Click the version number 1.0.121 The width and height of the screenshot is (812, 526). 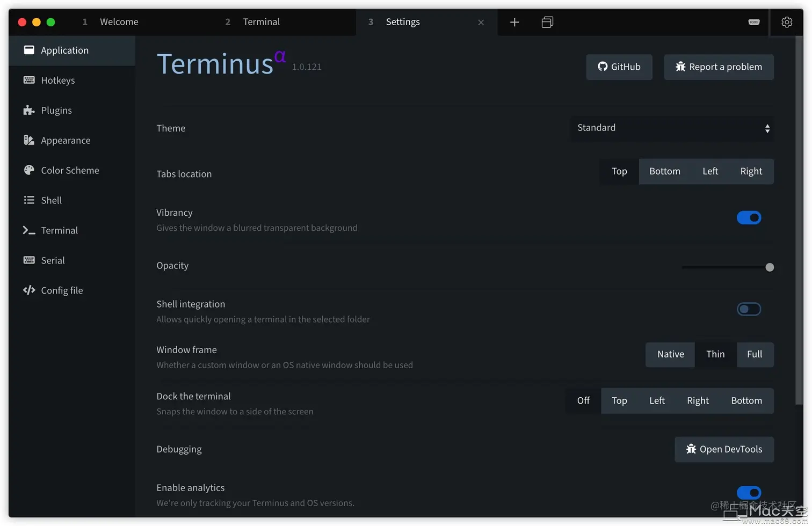coord(307,67)
